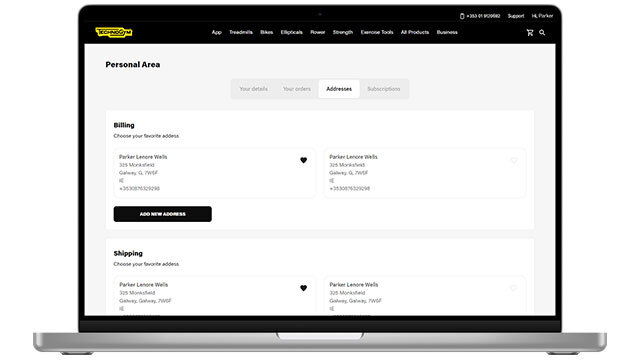Image resolution: width=640 pixels, height=360 pixels.
Task: Click the Add New Address button
Action: [162, 214]
